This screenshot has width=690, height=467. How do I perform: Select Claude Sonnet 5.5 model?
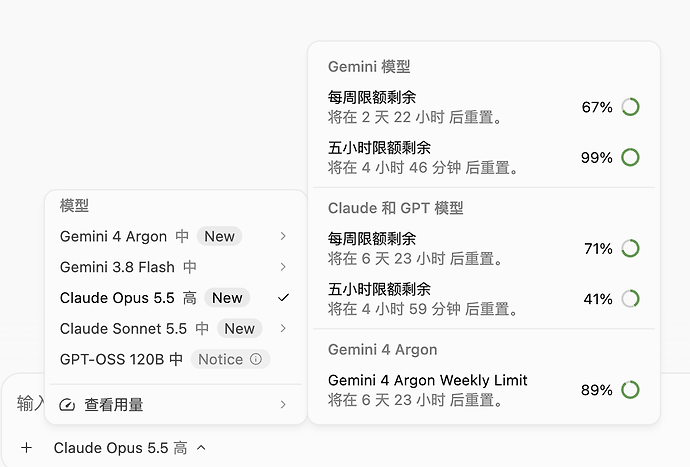176,328
